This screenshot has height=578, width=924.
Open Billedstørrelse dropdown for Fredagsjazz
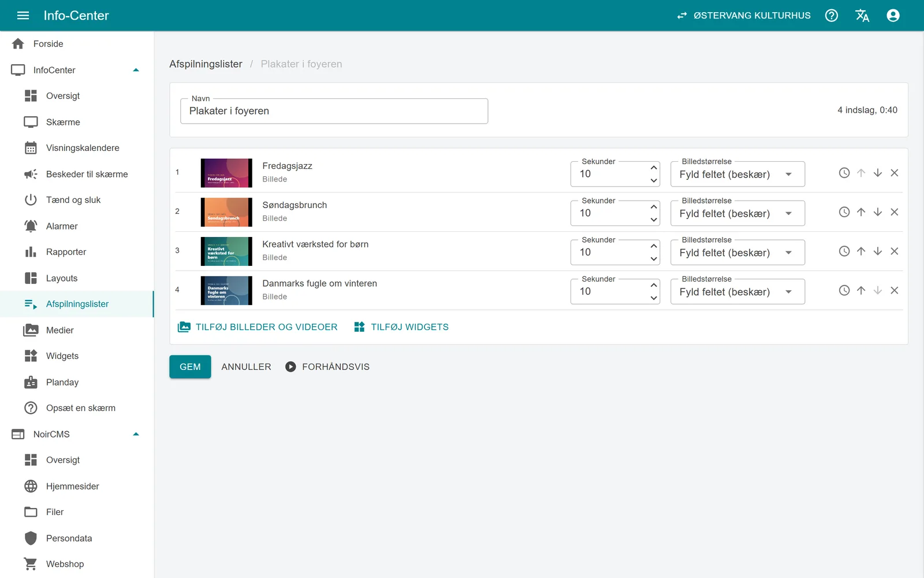[737, 174]
